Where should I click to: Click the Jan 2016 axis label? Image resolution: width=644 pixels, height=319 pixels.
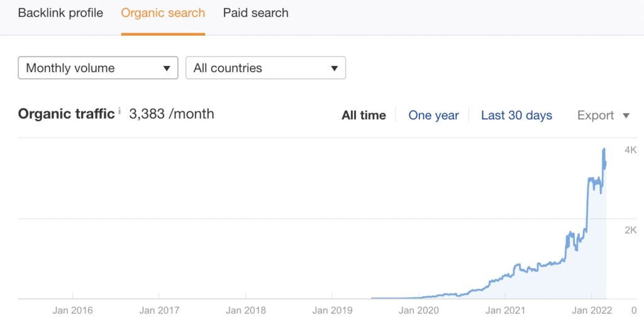click(x=73, y=310)
